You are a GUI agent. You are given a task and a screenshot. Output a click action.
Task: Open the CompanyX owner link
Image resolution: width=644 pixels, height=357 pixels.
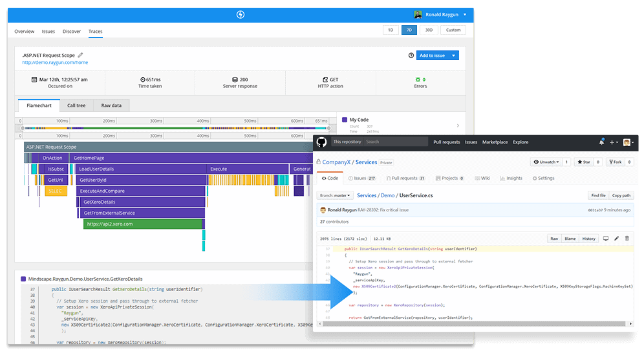click(x=336, y=162)
